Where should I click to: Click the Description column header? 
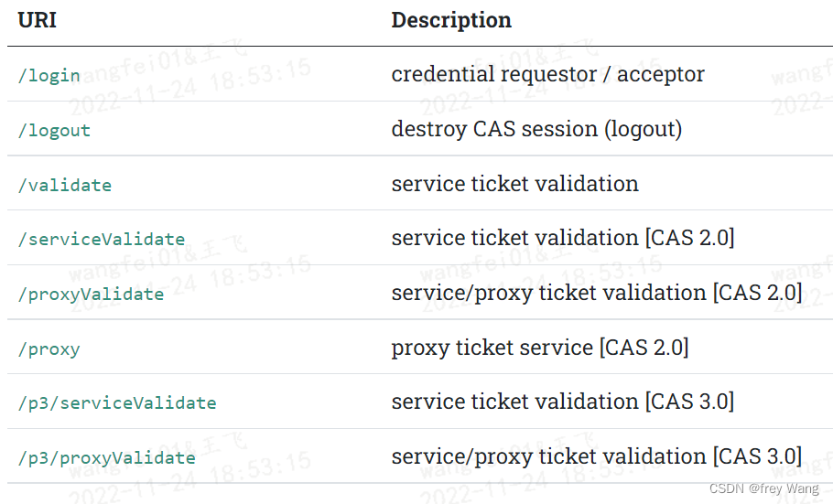451,20
